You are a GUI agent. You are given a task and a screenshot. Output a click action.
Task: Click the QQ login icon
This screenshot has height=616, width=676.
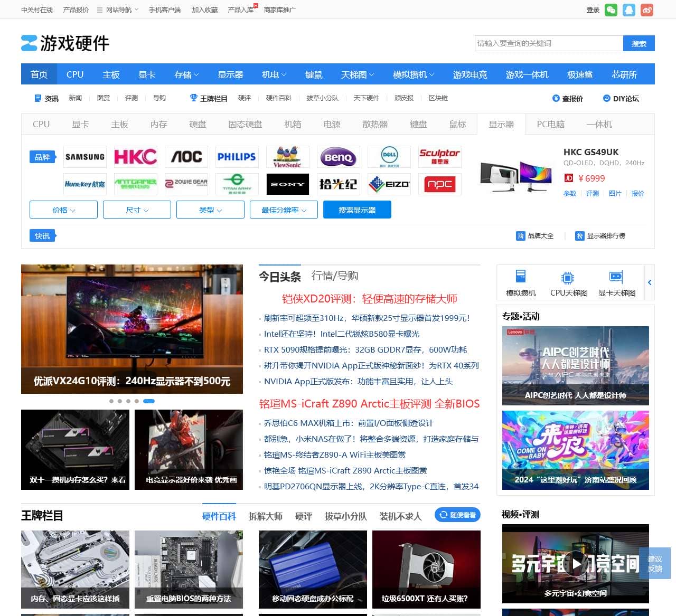(629, 10)
